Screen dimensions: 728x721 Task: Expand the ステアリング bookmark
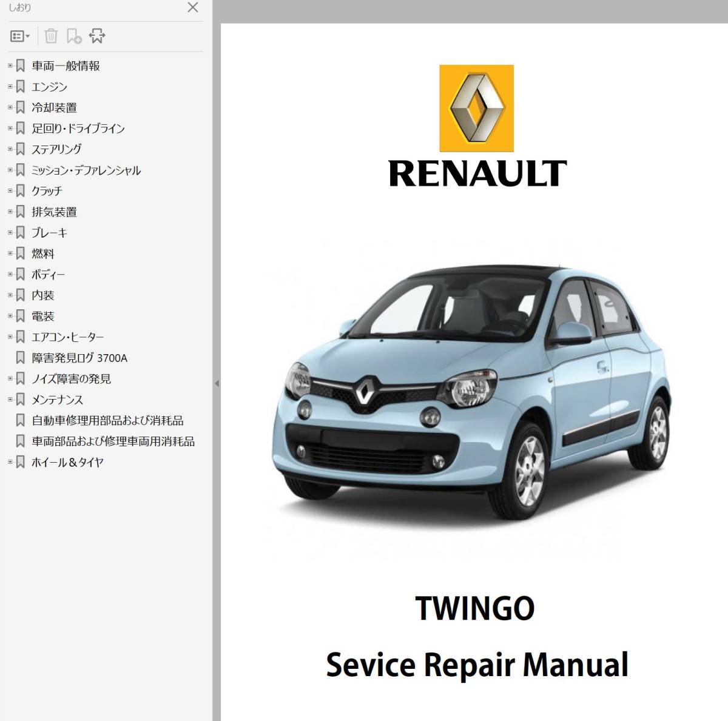coord(9,149)
